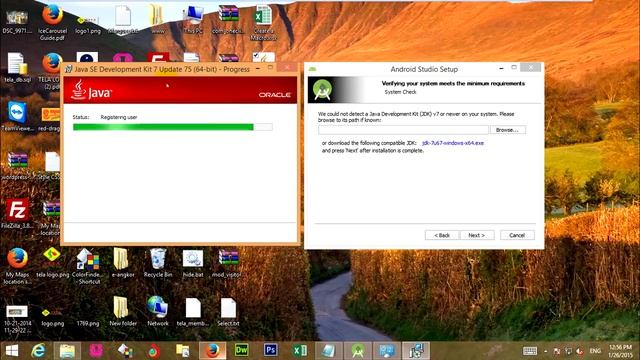The width and height of the screenshot is (640, 360).
Task: Select the FileZilla desktop icon
Action: (x=17, y=213)
